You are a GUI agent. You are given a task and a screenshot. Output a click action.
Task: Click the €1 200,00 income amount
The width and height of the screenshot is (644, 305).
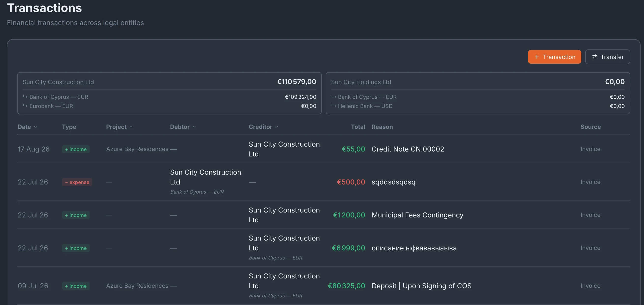pos(349,215)
